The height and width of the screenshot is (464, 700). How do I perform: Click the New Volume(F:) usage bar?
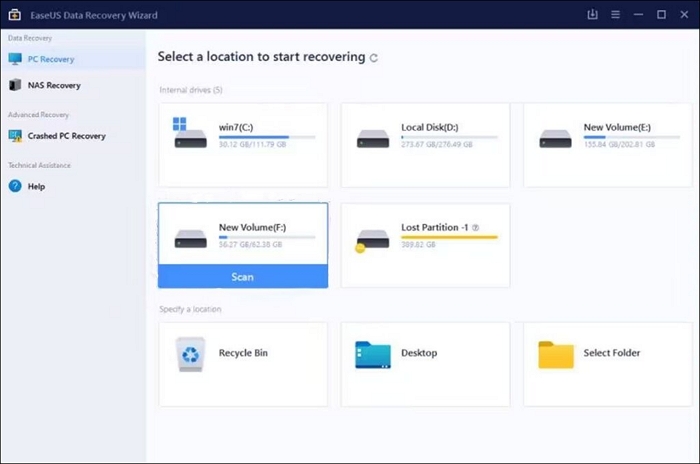267,237
